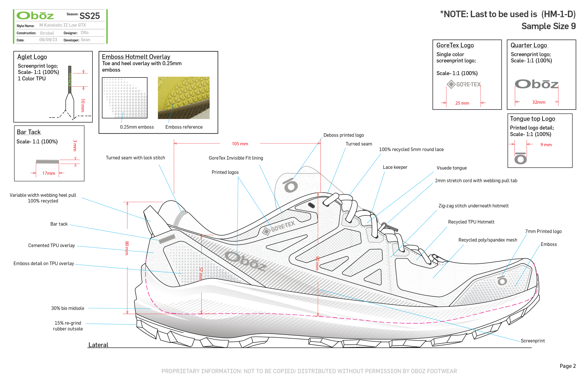Click the O symbol in Tongue top Logo box
Screen dimensions: 588x381
click(520, 158)
